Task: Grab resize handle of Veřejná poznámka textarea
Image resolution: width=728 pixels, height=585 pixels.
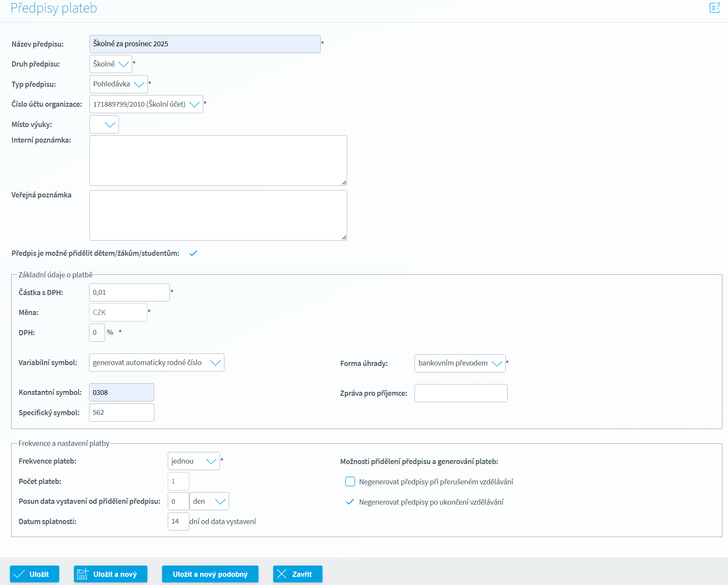Action: 344,238
